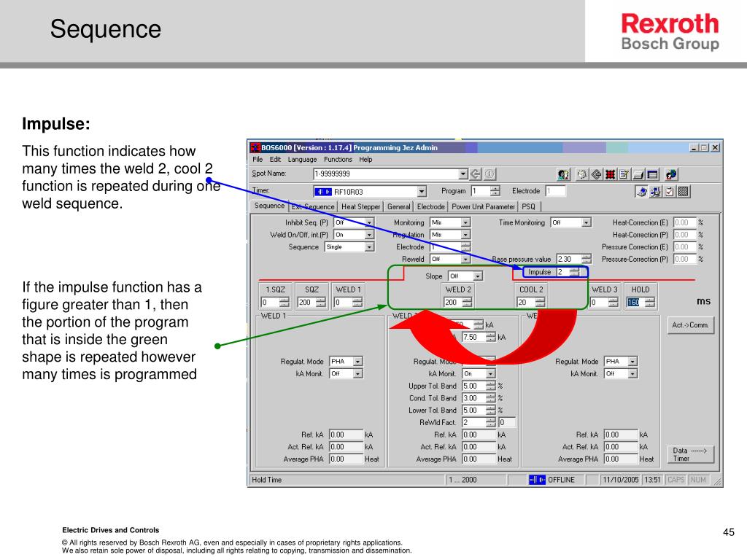Switch to the Sequence tab
The height and width of the screenshot is (560, 747).
[x=270, y=206]
